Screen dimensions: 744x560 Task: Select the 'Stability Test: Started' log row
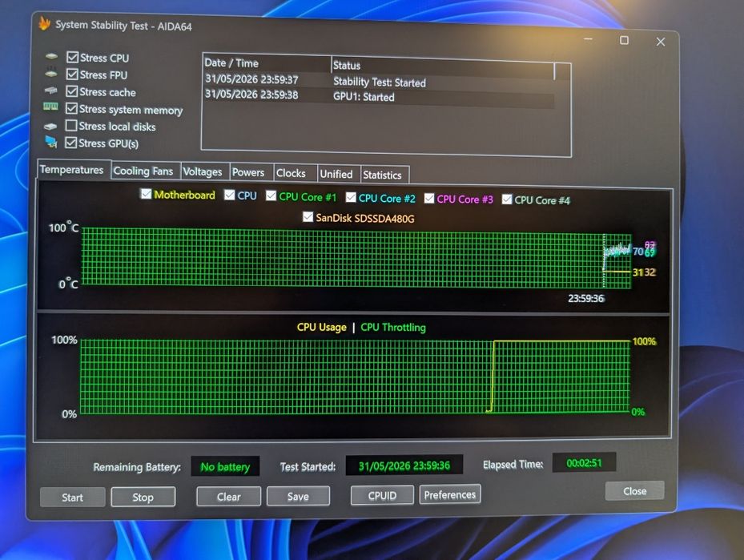(379, 81)
